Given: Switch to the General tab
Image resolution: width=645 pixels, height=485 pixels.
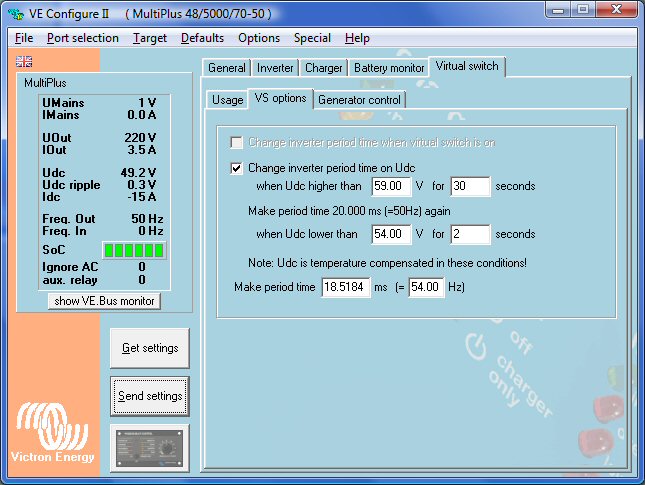Looking at the screenshot, I should tap(227, 68).
